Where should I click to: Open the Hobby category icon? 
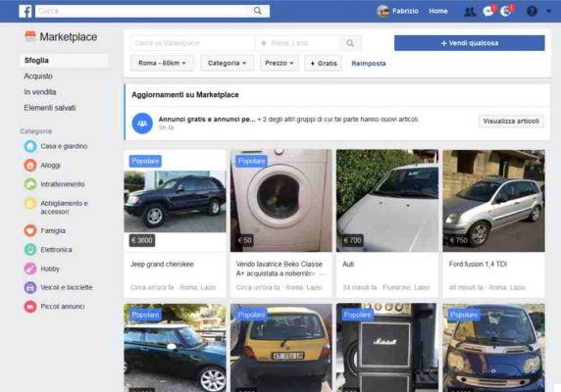click(30, 269)
